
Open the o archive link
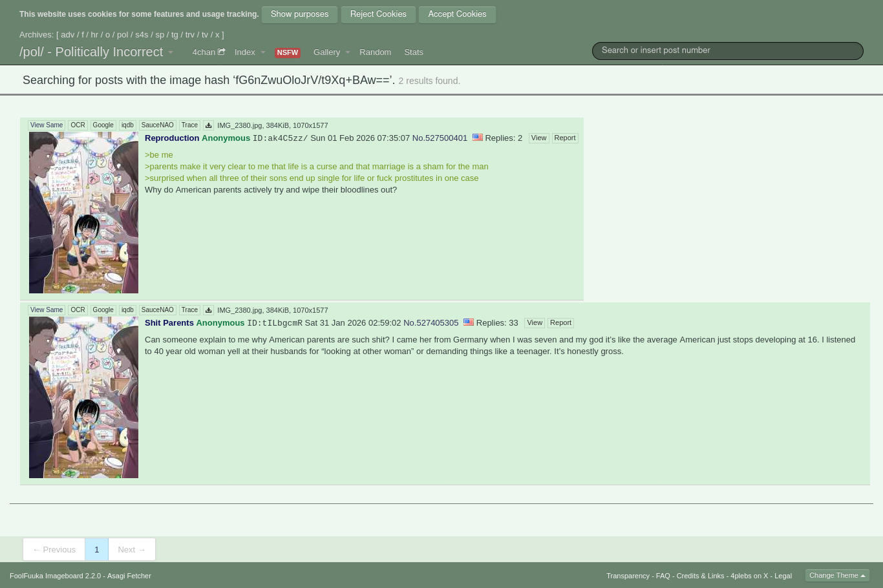[107, 35]
